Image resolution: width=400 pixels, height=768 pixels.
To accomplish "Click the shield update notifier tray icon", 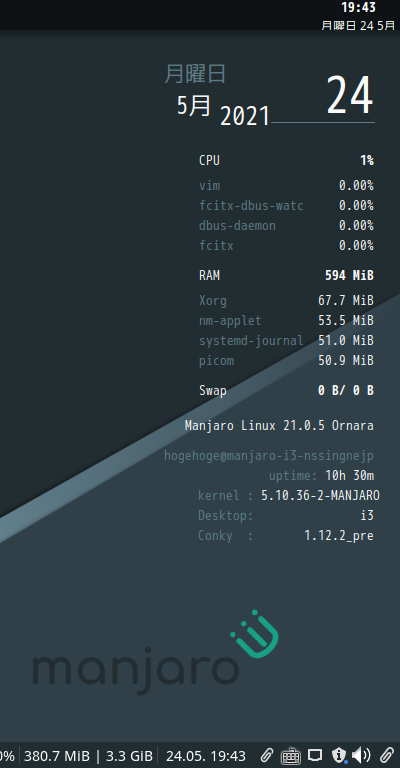I will (339, 756).
